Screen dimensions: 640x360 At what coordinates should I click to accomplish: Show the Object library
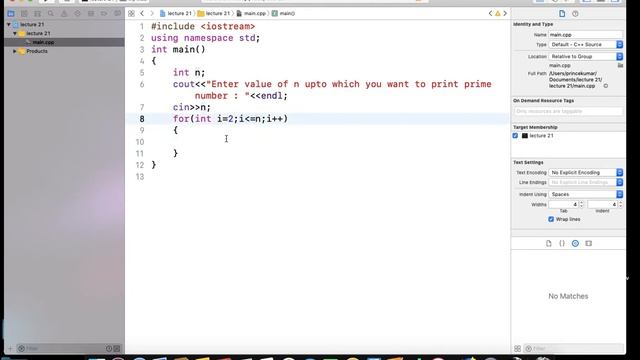tap(575, 243)
